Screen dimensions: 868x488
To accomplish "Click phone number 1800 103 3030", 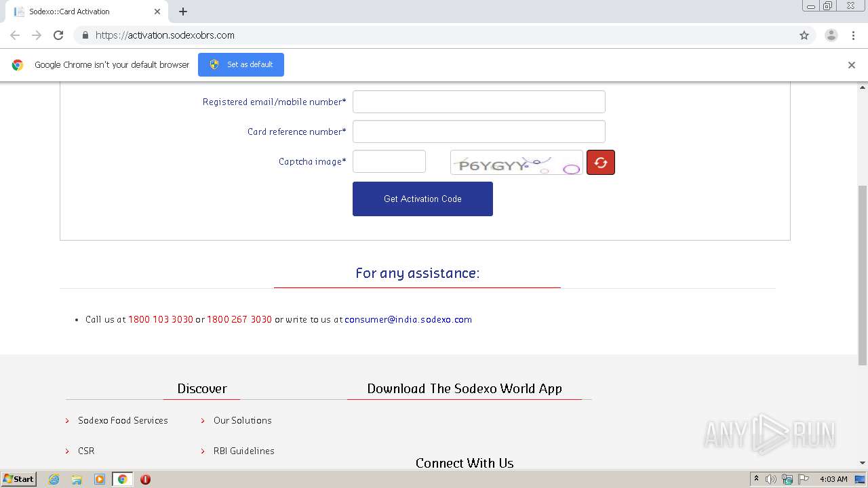I will [161, 319].
